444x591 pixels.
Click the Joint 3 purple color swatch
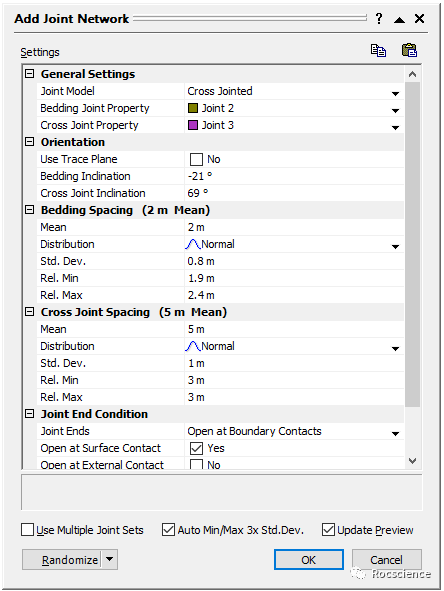point(193,125)
